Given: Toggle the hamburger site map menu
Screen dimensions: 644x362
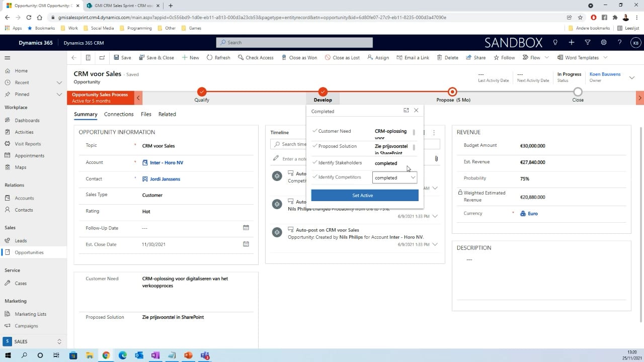Looking at the screenshot, I should 7,58.
